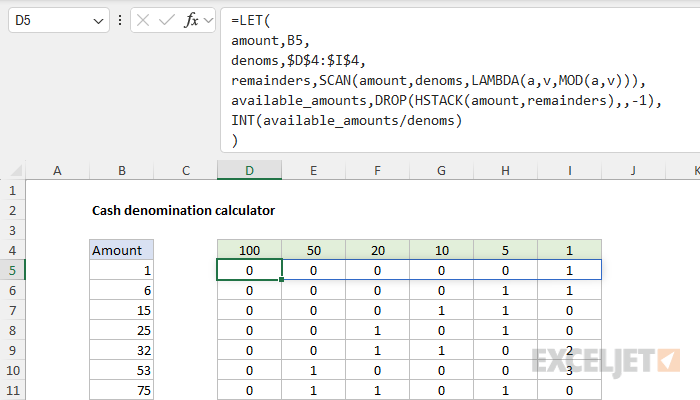The height and width of the screenshot is (400, 700).
Task: Click the Name Box showing D5
Action: [x=58, y=20]
